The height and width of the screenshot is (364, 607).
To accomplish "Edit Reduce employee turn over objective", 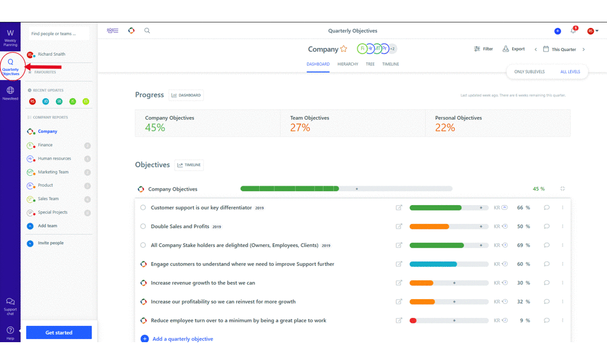I will pos(399,320).
